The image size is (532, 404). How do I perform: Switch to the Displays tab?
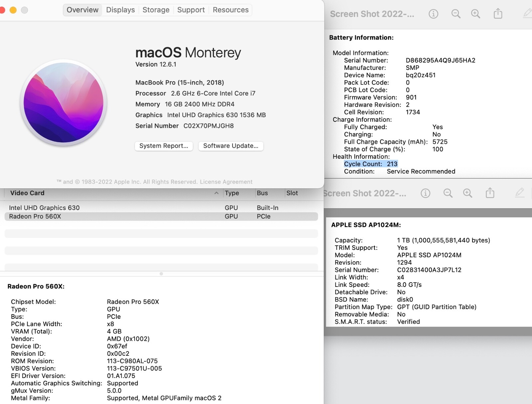(120, 10)
